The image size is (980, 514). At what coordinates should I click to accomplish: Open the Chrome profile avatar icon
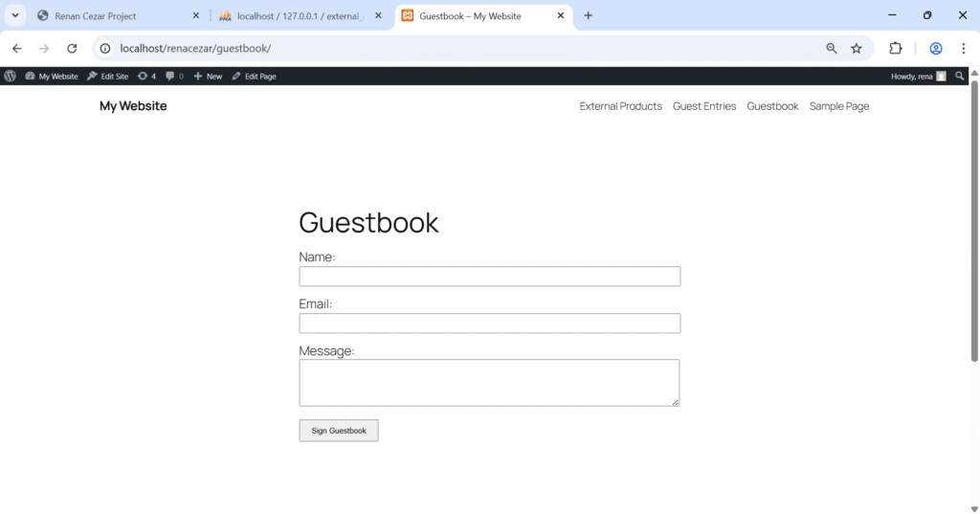pyautogui.click(x=936, y=48)
